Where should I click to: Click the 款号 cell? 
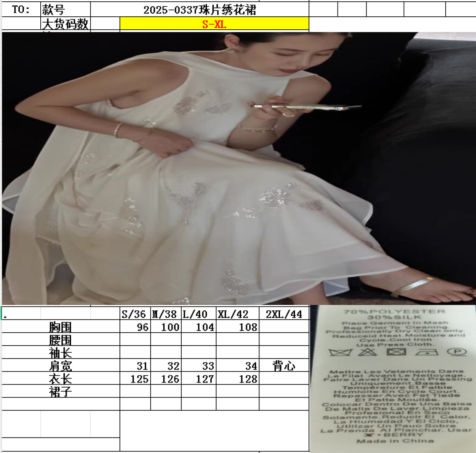pos(65,10)
